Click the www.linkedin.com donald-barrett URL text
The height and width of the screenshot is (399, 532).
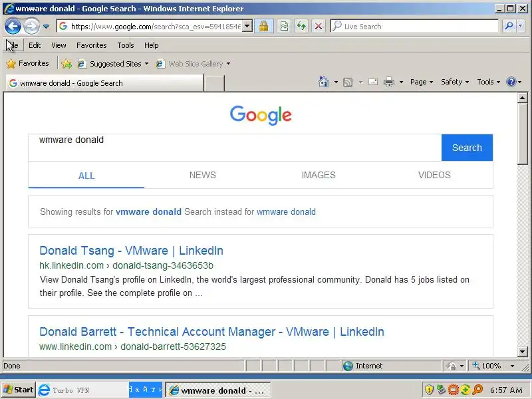(132, 346)
